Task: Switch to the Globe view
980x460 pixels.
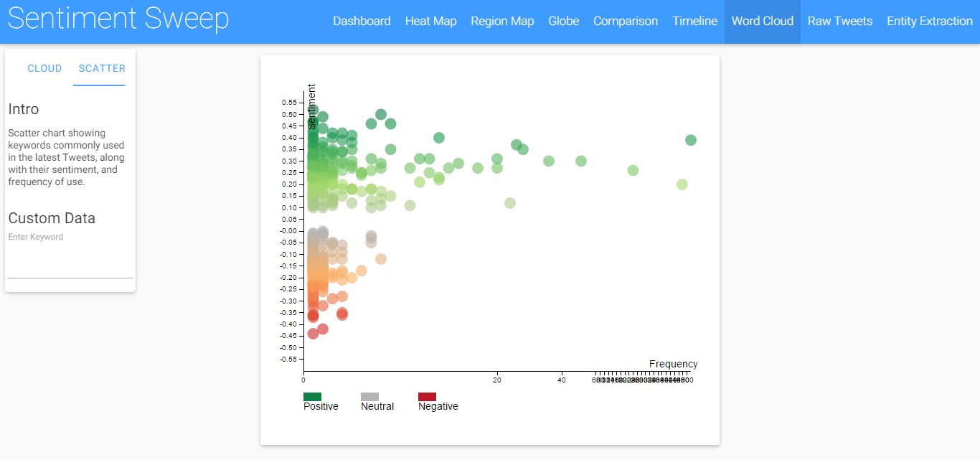Action: pyautogui.click(x=563, y=22)
